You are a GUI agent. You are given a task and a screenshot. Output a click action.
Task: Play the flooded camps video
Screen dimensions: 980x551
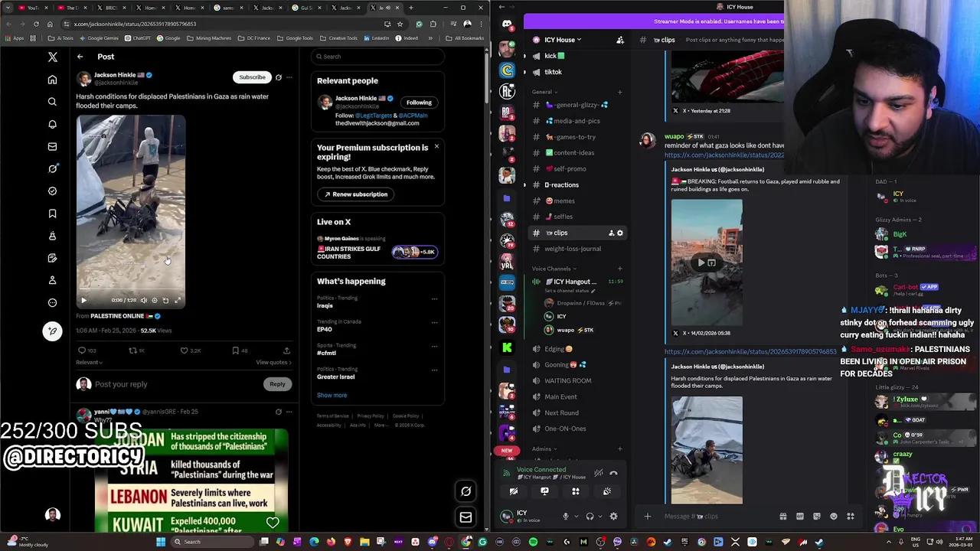(x=84, y=301)
